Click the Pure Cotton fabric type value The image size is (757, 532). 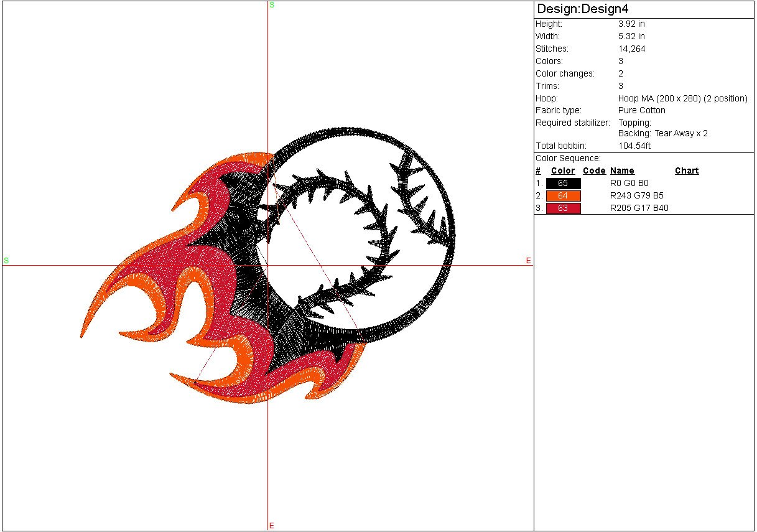[x=641, y=110]
